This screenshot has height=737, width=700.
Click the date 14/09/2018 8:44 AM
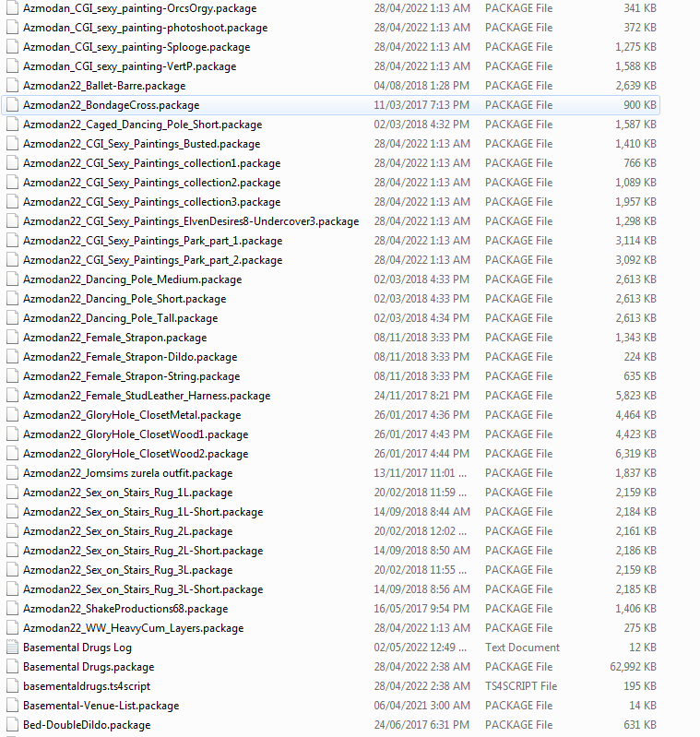[421, 511]
